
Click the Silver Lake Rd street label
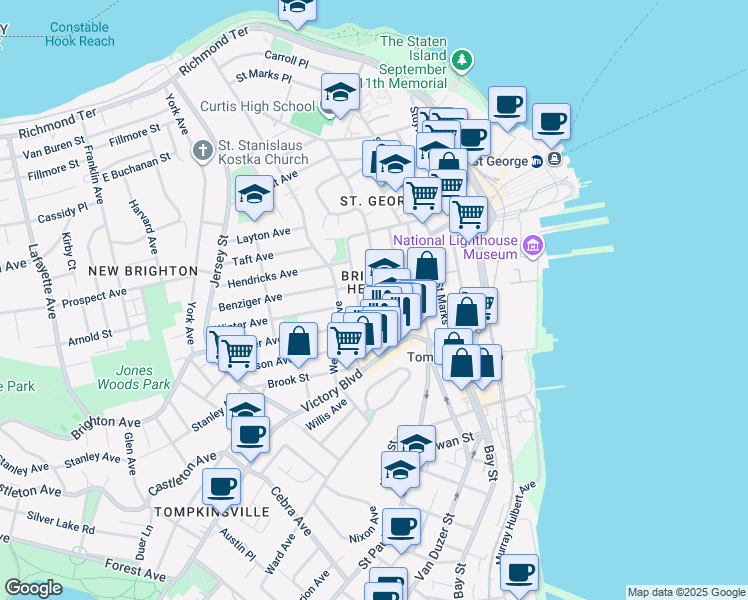click(x=61, y=523)
